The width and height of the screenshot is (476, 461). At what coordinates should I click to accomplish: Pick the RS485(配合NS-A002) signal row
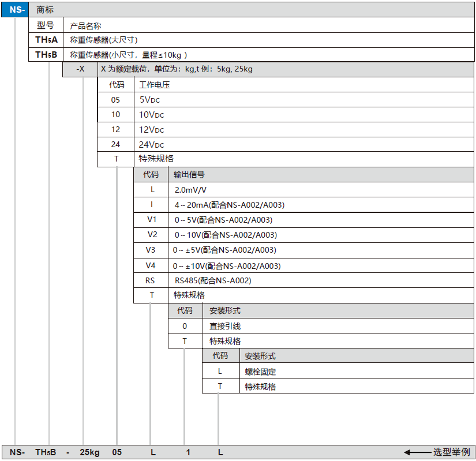213,280
